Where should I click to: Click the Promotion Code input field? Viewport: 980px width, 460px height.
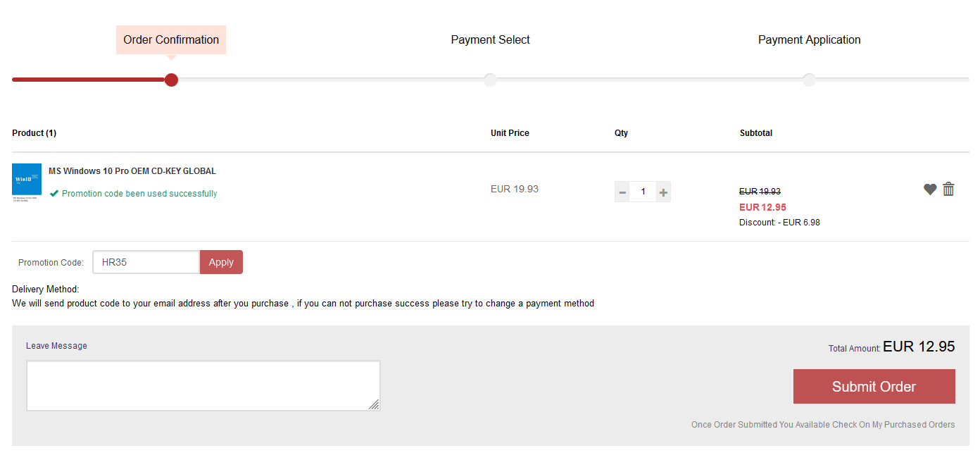(146, 262)
